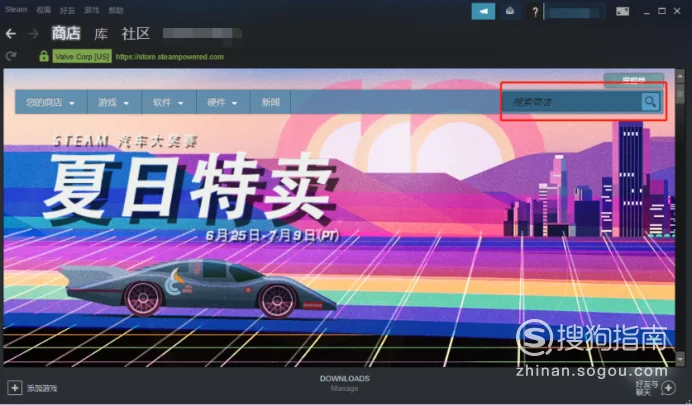Switch to Big Picture mode icon
This screenshot has width=692, height=405.
622,11
